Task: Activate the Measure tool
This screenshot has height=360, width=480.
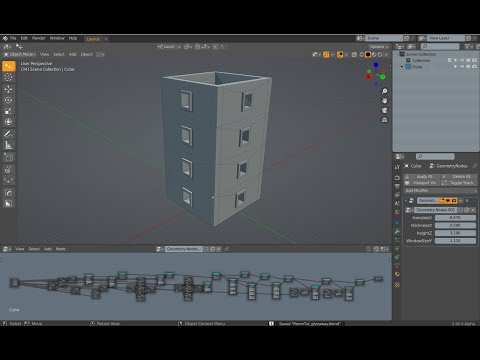Action: coord(8,145)
